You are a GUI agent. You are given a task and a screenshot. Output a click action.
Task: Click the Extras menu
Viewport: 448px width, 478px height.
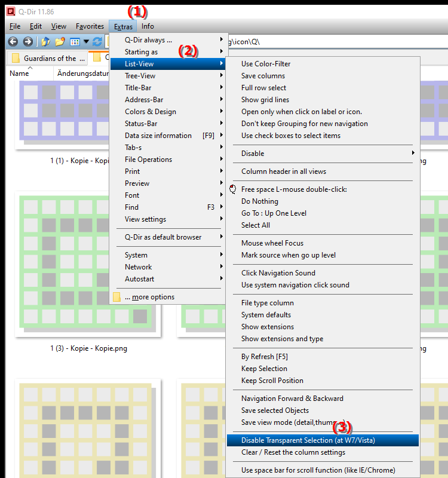(x=123, y=26)
